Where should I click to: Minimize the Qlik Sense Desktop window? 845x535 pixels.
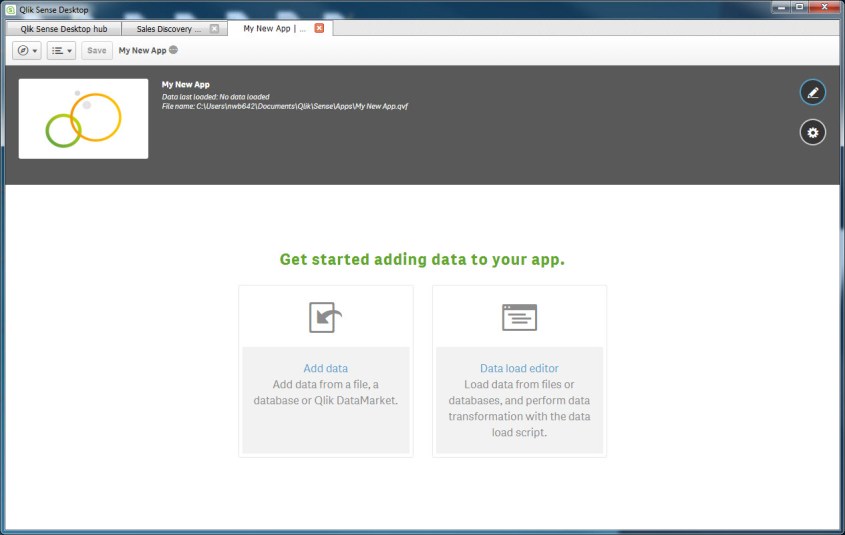coord(781,8)
